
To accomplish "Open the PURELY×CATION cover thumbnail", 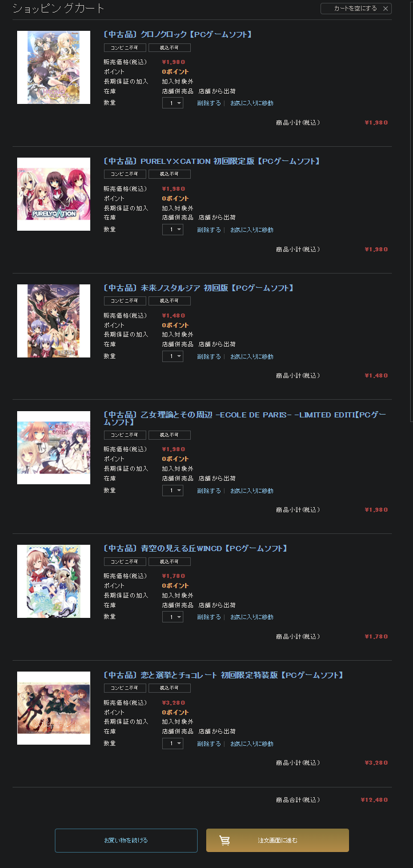I will pyautogui.click(x=54, y=194).
